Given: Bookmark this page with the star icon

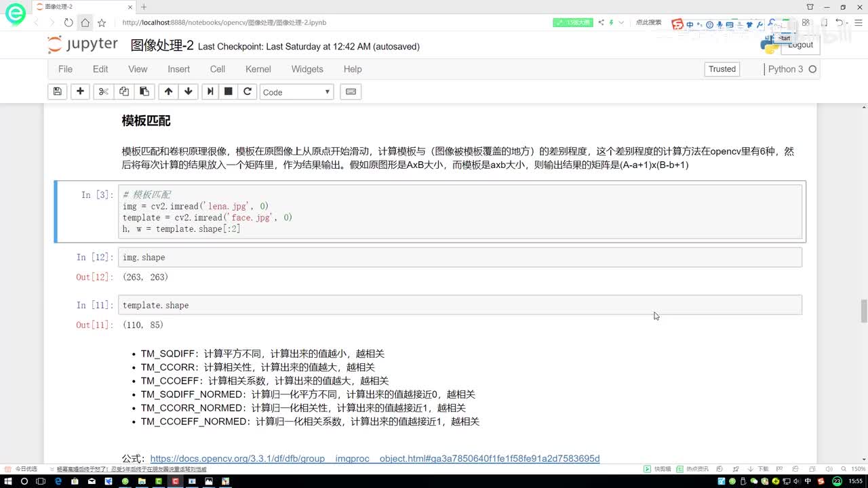Looking at the screenshot, I should [102, 22].
